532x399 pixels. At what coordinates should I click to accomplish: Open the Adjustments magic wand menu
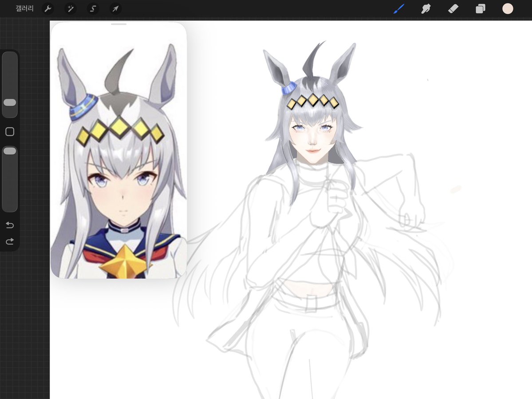(x=71, y=9)
